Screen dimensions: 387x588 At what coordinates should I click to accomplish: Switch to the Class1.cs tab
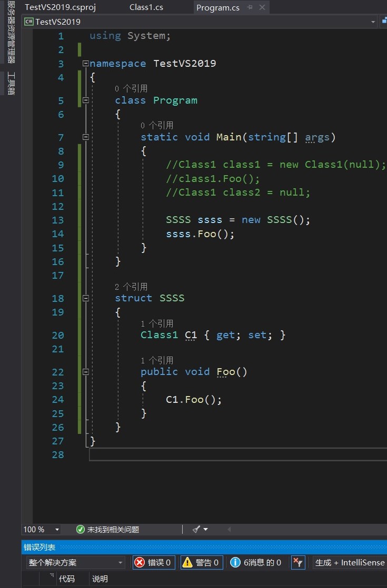point(146,7)
